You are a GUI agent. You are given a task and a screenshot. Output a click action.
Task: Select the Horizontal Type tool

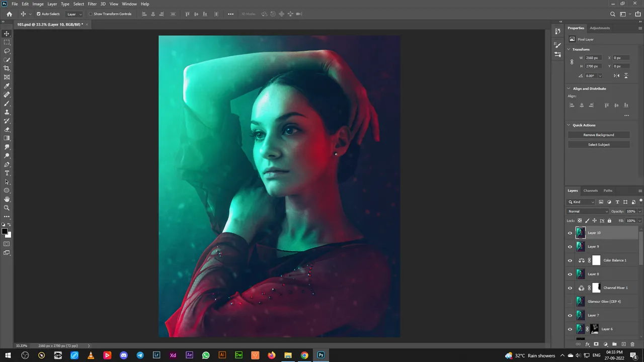[7, 173]
